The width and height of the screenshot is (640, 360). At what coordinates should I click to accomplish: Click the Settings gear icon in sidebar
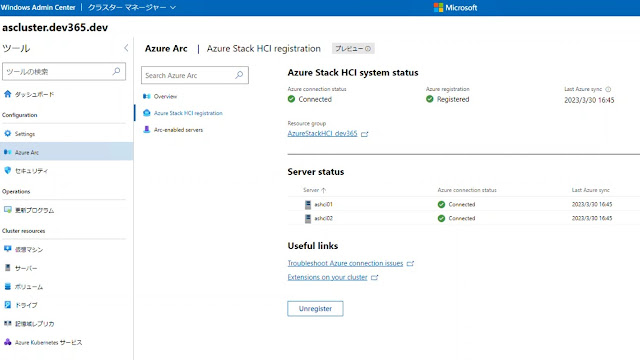pos(7,133)
